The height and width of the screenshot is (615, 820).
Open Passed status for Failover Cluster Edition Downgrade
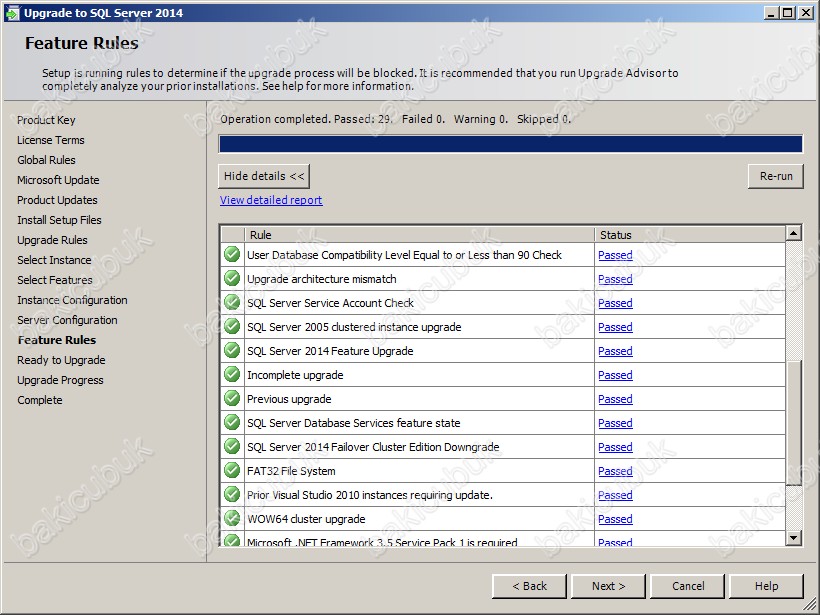(x=615, y=447)
